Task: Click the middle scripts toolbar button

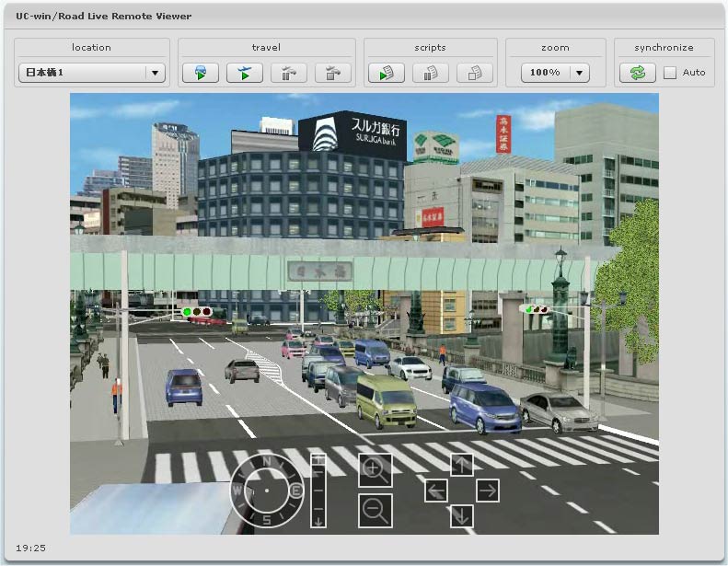Action: coord(431,73)
